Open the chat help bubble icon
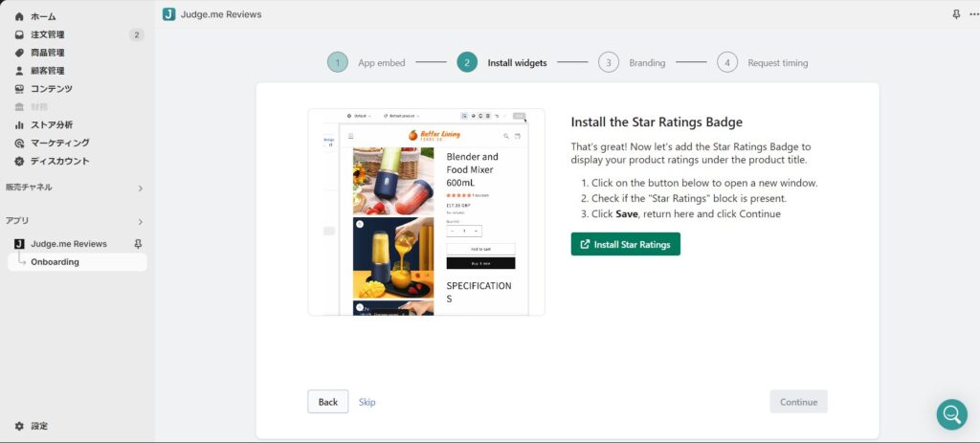 pos(951,414)
